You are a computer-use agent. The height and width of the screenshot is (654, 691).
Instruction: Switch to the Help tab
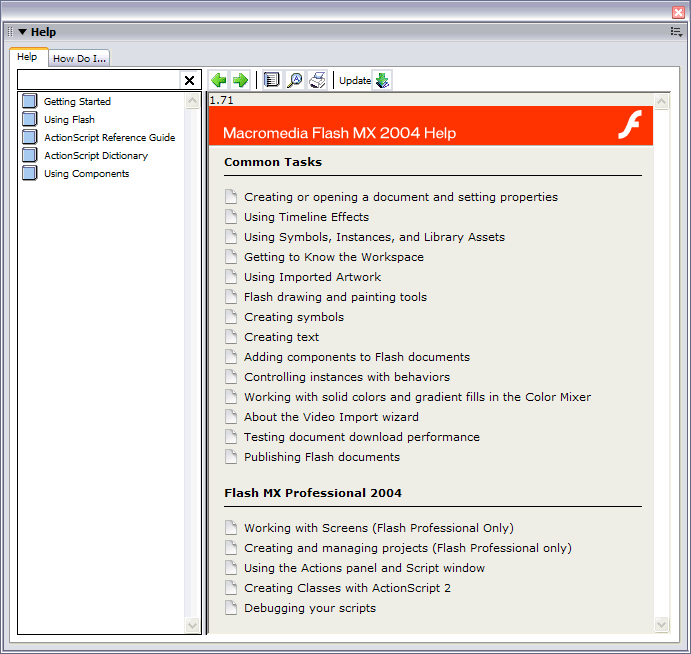click(x=27, y=57)
